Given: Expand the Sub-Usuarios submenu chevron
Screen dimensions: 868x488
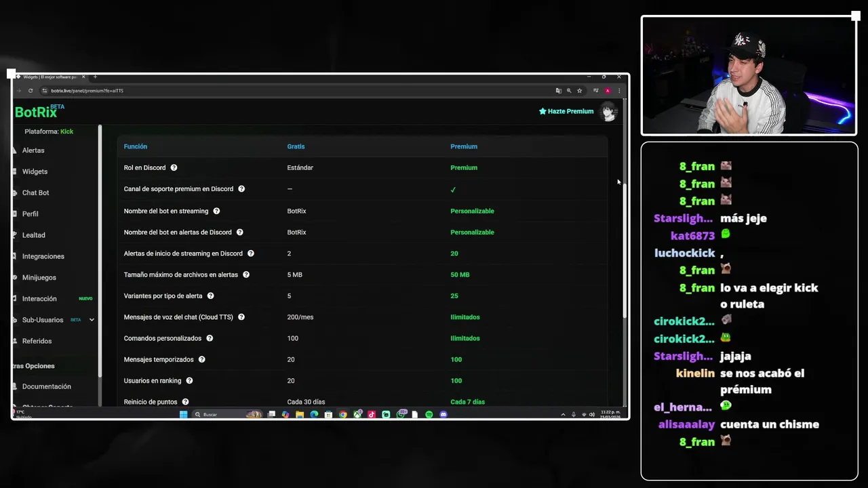Looking at the screenshot, I should tap(92, 320).
